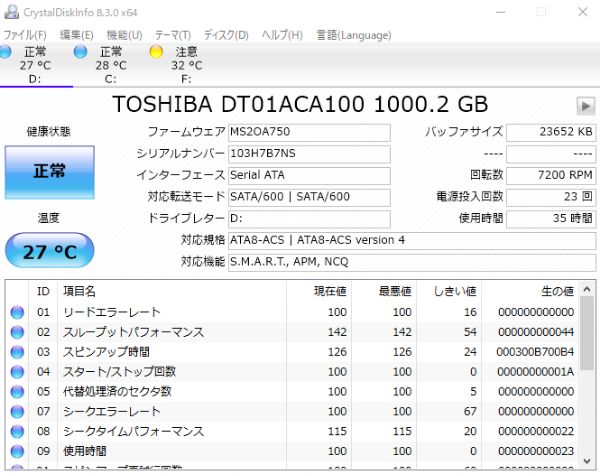Click raw value 00000000001A
Image resolution: width=600 pixels, height=474 pixels.
pos(535,372)
